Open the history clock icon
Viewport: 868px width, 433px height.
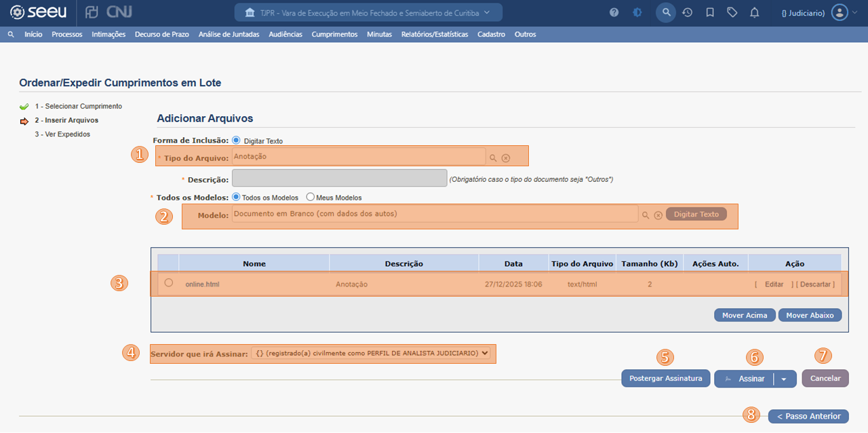[687, 12]
